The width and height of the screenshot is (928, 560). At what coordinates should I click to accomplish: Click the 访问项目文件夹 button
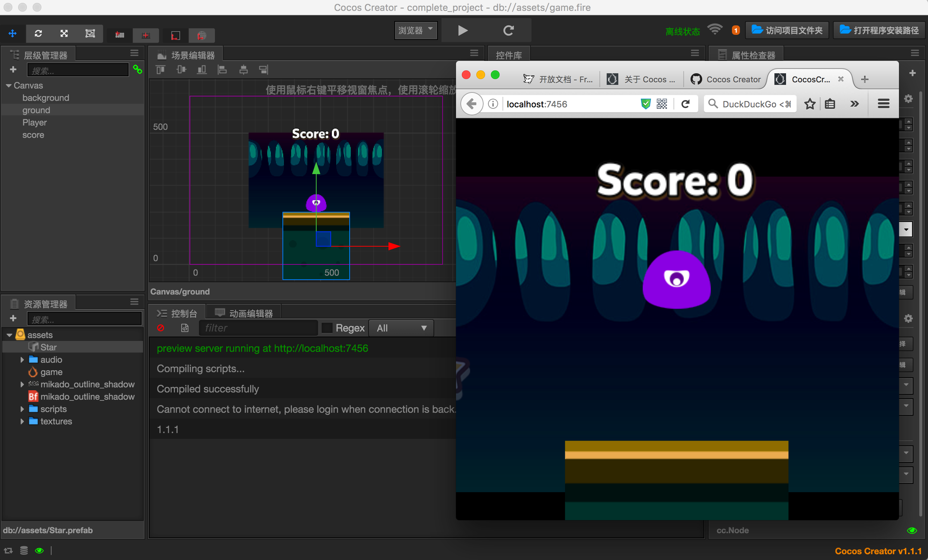pos(787,30)
